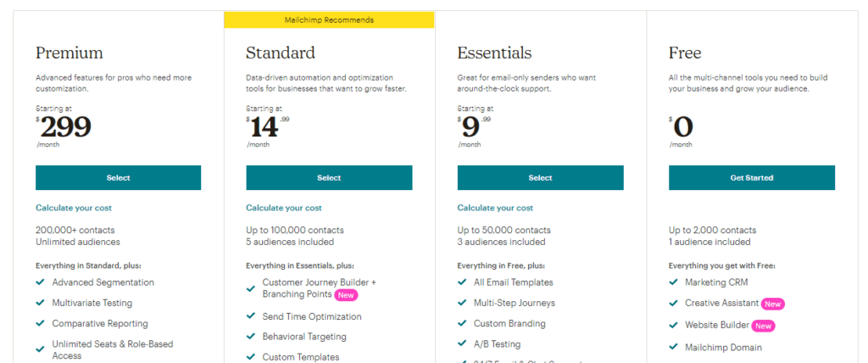Click Marketing CRM feature text
Image resolution: width=868 pixels, height=363 pixels.
point(716,282)
